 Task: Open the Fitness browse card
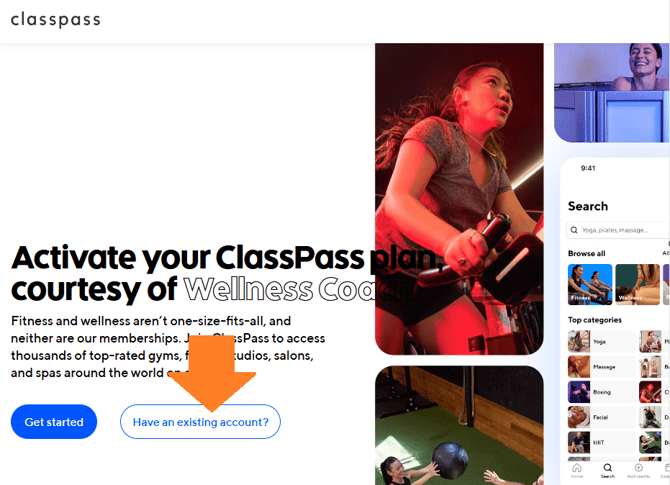590,285
